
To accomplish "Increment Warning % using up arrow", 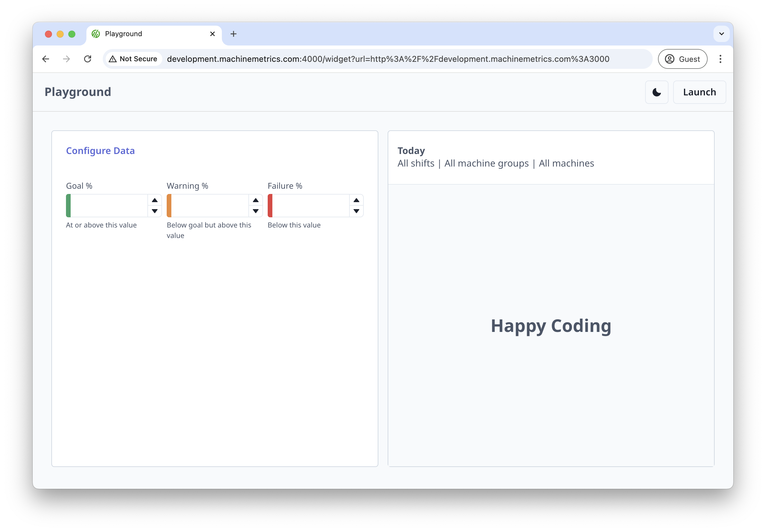I will pyautogui.click(x=255, y=200).
